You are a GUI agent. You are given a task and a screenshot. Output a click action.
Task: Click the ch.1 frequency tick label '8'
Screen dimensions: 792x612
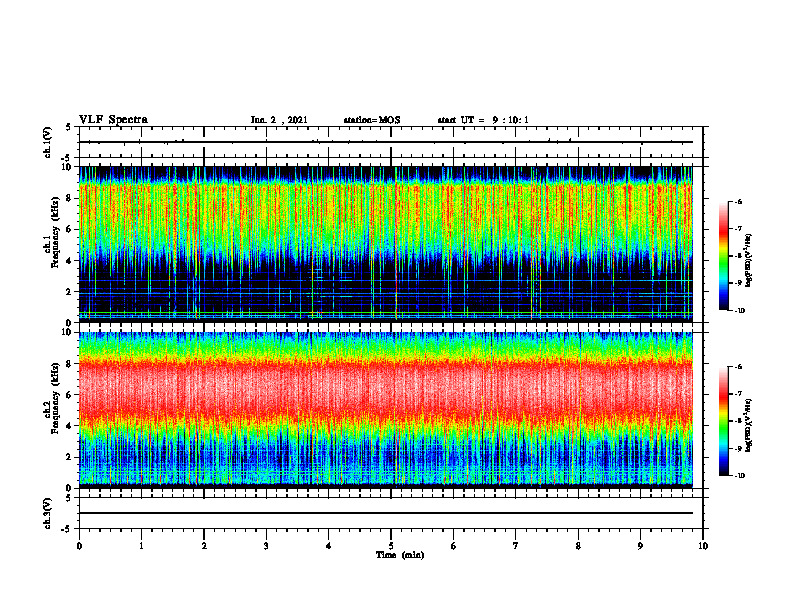70,198
